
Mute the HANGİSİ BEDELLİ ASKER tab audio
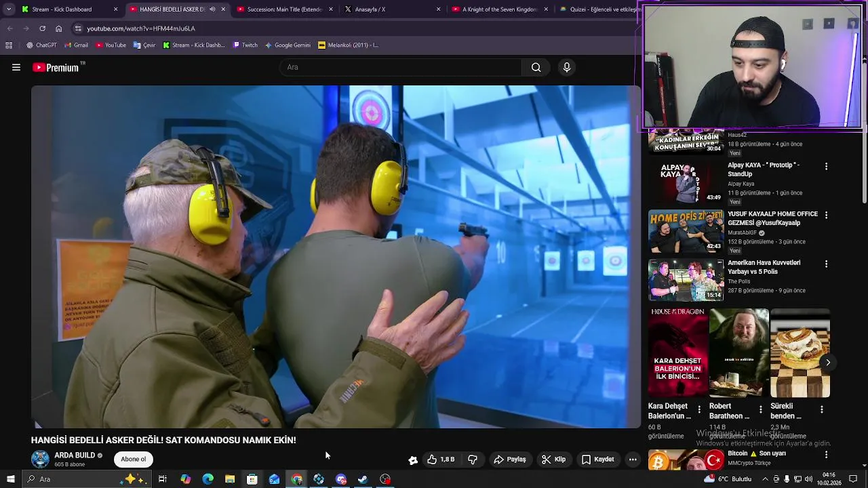[212, 9]
